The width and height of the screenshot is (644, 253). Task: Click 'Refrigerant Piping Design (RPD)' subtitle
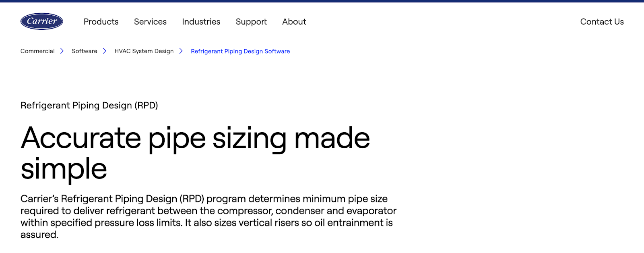click(x=89, y=106)
